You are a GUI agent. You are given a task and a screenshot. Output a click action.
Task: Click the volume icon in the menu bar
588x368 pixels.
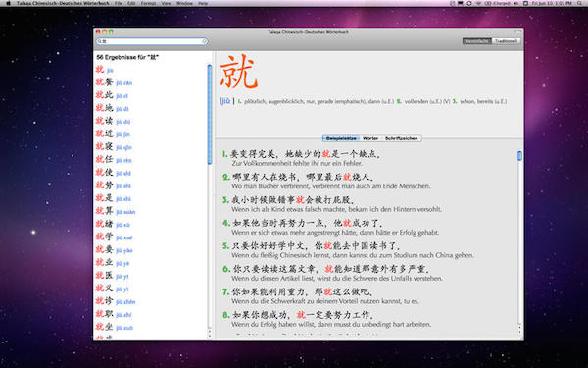(x=516, y=3)
